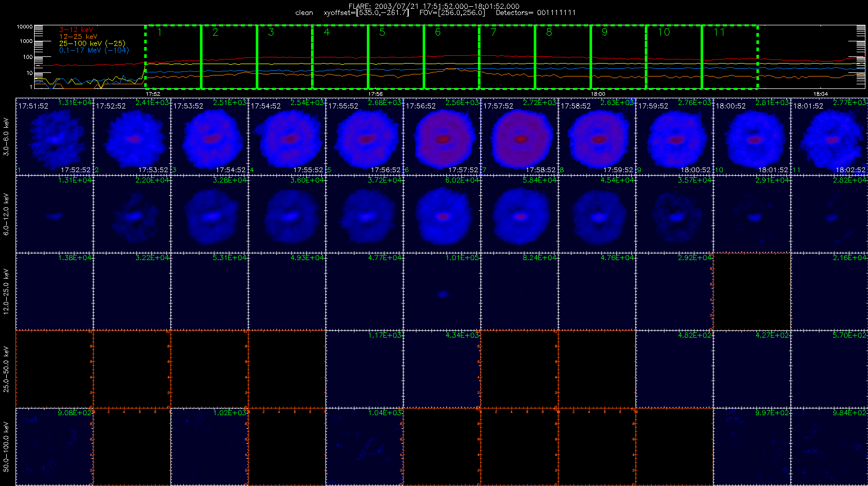The height and width of the screenshot is (486, 868).
Task: Click the 17:56 time axis label
Action: click(x=375, y=94)
